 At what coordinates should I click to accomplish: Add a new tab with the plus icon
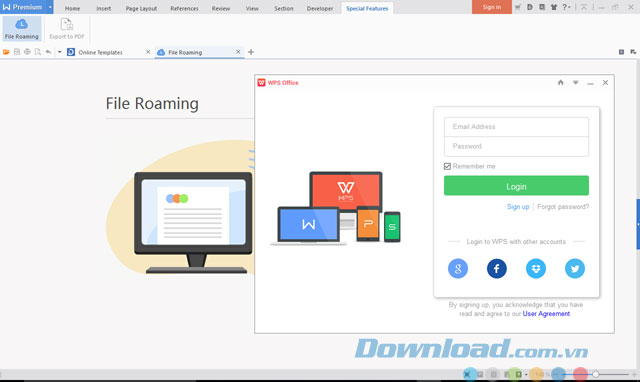251,52
